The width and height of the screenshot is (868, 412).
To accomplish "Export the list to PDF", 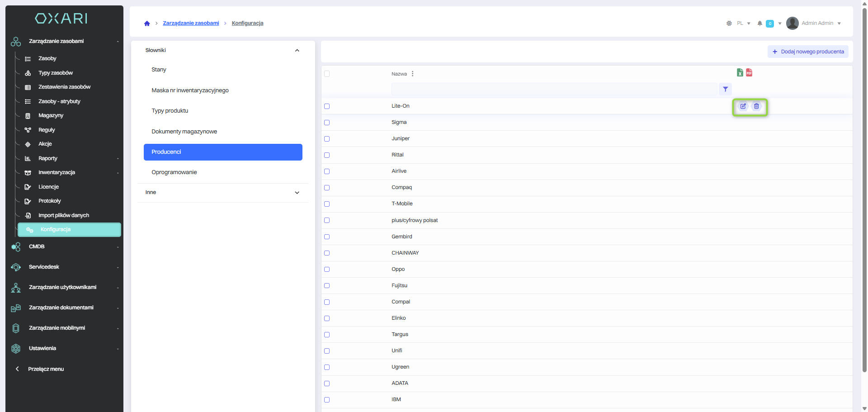I will click(x=749, y=73).
